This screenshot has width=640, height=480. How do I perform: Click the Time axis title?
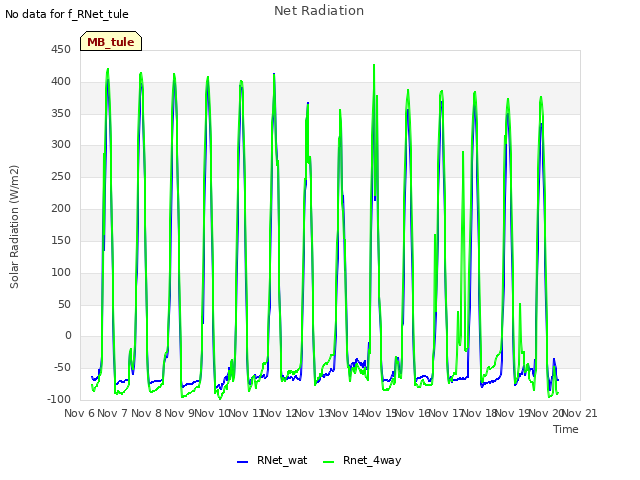(x=566, y=429)
